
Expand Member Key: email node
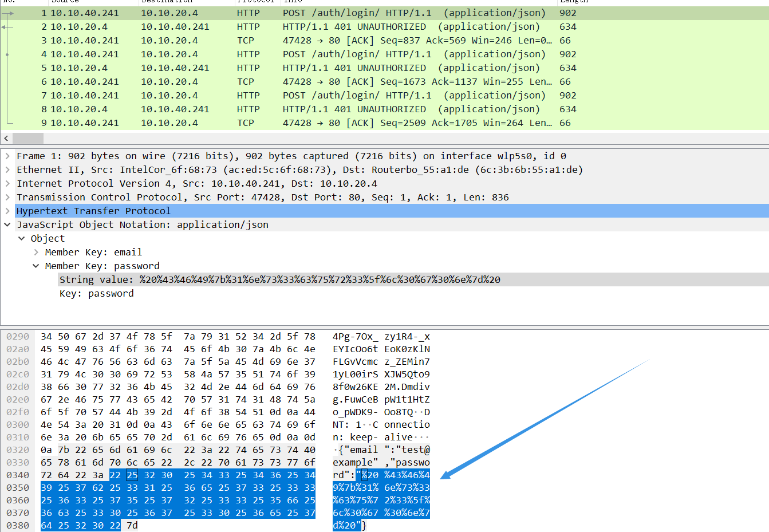coord(36,252)
